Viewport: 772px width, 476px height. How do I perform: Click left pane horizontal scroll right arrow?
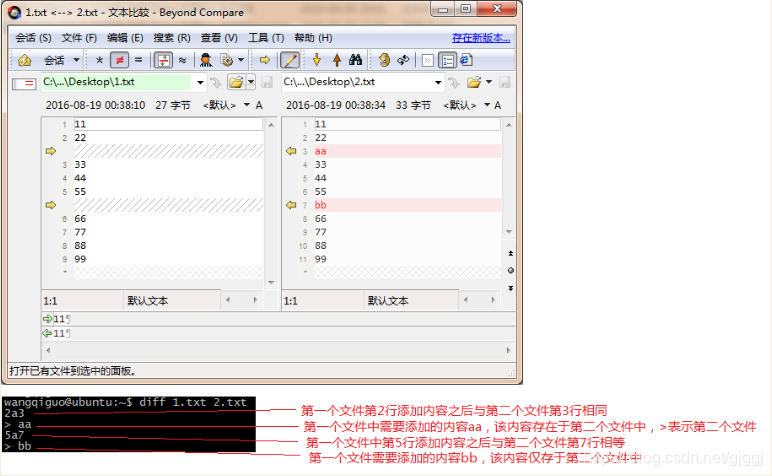tap(255, 300)
